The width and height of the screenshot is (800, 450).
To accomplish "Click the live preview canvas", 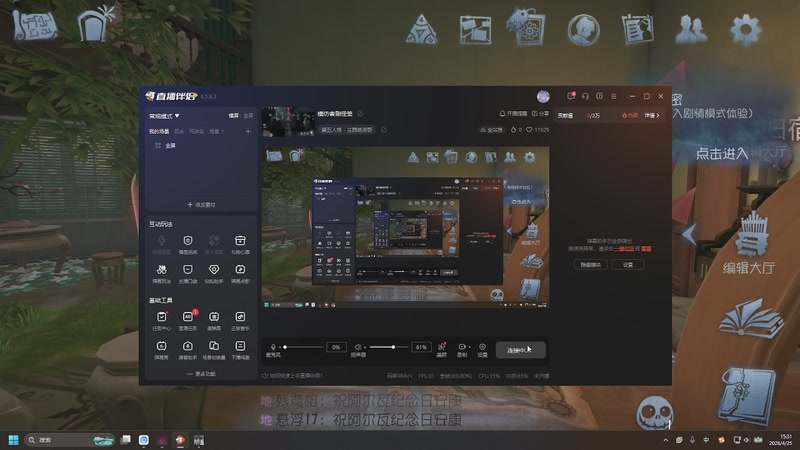I will click(x=406, y=227).
